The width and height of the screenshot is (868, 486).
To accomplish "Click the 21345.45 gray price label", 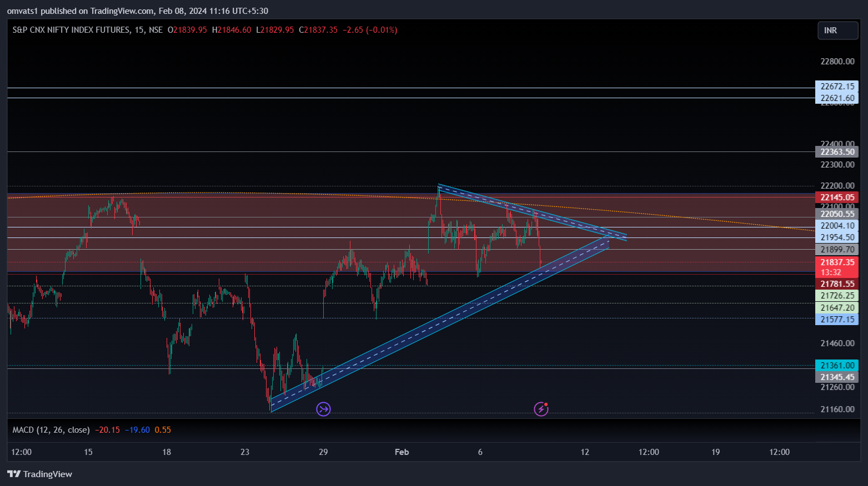I will coord(837,377).
